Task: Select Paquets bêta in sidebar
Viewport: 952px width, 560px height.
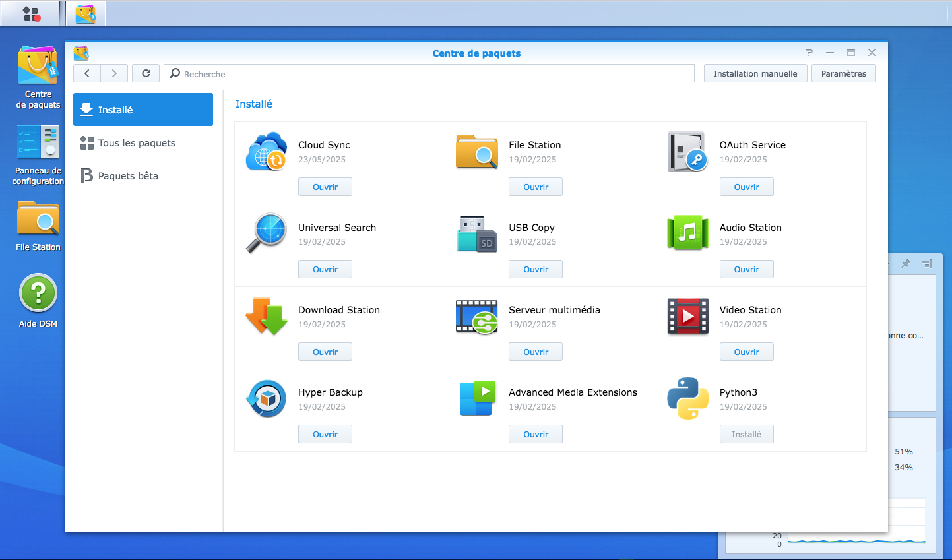Action: [143, 175]
